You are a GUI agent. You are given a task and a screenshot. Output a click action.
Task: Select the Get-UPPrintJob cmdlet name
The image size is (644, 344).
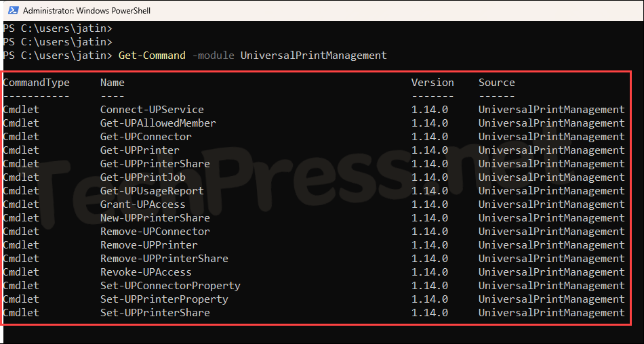[x=143, y=177]
